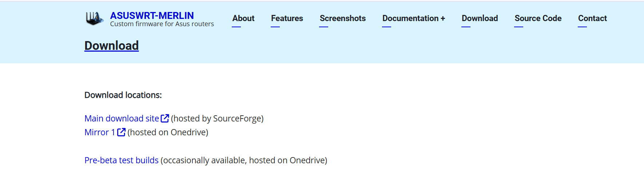Open the Source Code page
The width and height of the screenshot is (644, 188).
tap(538, 18)
